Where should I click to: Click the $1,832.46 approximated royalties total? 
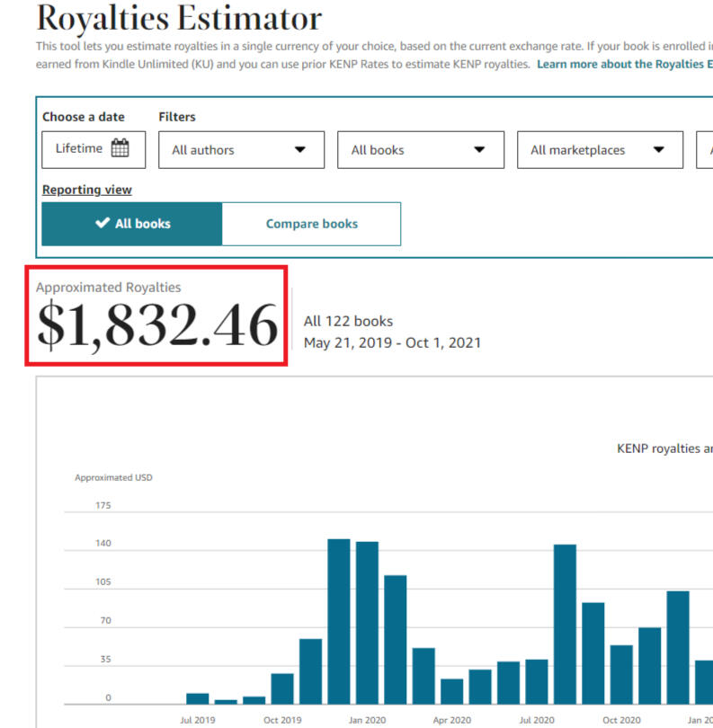click(157, 324)
